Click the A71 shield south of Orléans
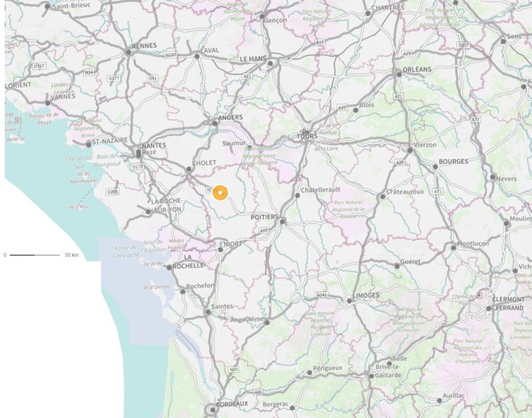532x418 pixels. [x=398, y=97]
